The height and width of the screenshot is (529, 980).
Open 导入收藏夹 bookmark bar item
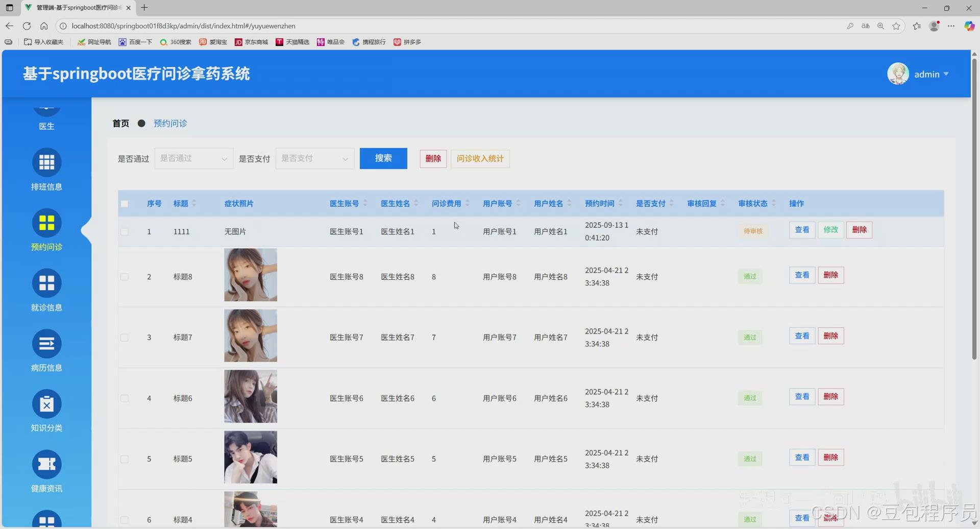click(x=44, y=42)
